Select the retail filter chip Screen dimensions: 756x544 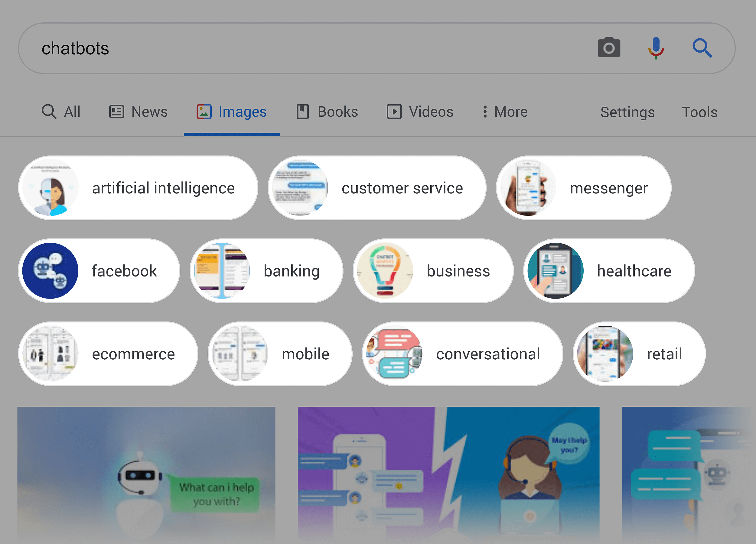[639, 354]
